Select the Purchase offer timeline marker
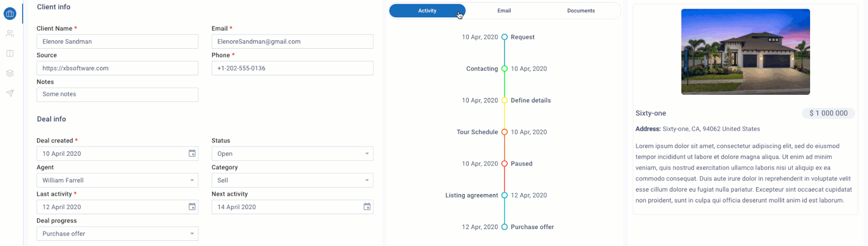The height and width of the screenshot is (246, 868). pyautogui.click(x=504, y=227)
